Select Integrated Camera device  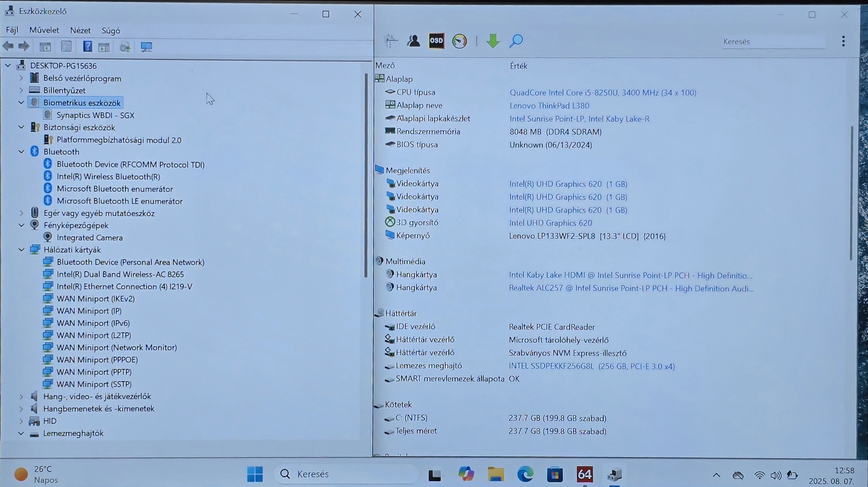pyautogui.click(x=89, y=238)
